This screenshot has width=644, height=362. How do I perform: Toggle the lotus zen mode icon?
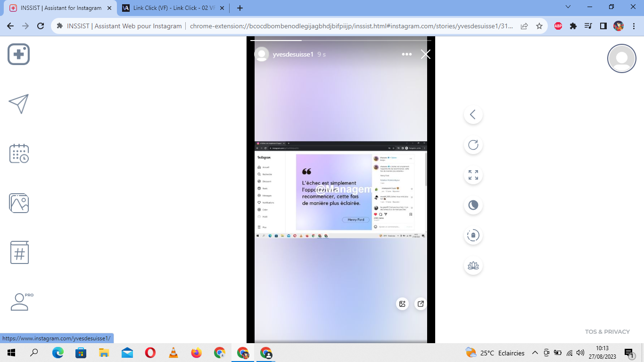click(473, 266)
